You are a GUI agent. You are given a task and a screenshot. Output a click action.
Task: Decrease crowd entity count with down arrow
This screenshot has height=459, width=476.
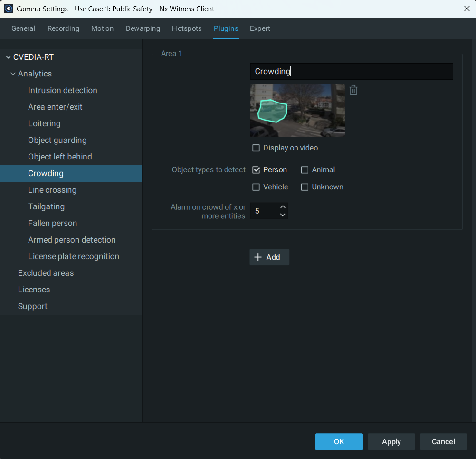[x=283, y=215]
